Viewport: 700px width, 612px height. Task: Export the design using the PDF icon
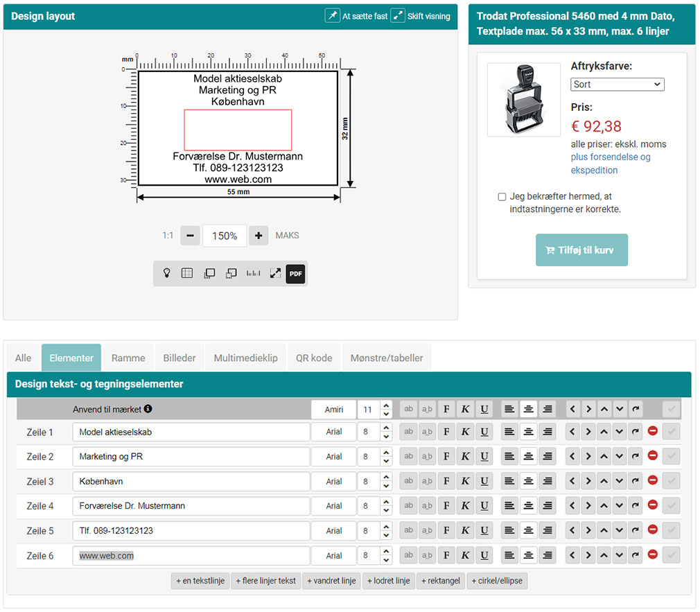coord(296,274)
